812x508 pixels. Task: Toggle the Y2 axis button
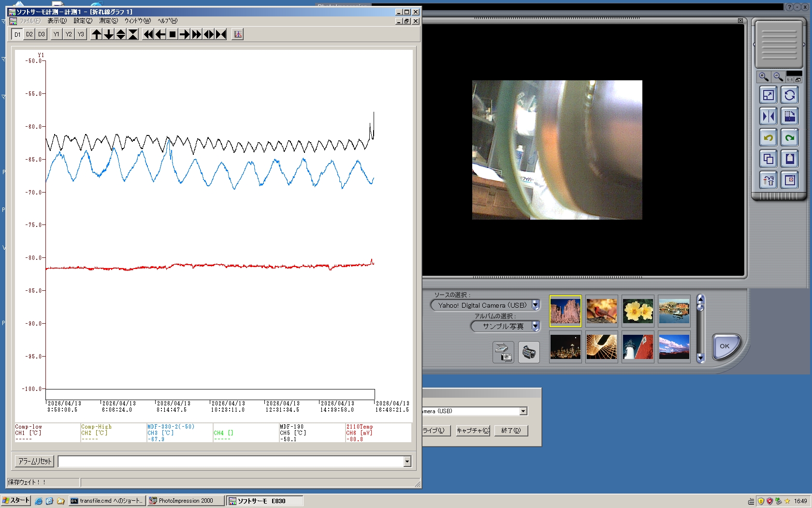(x=69, y=34)
